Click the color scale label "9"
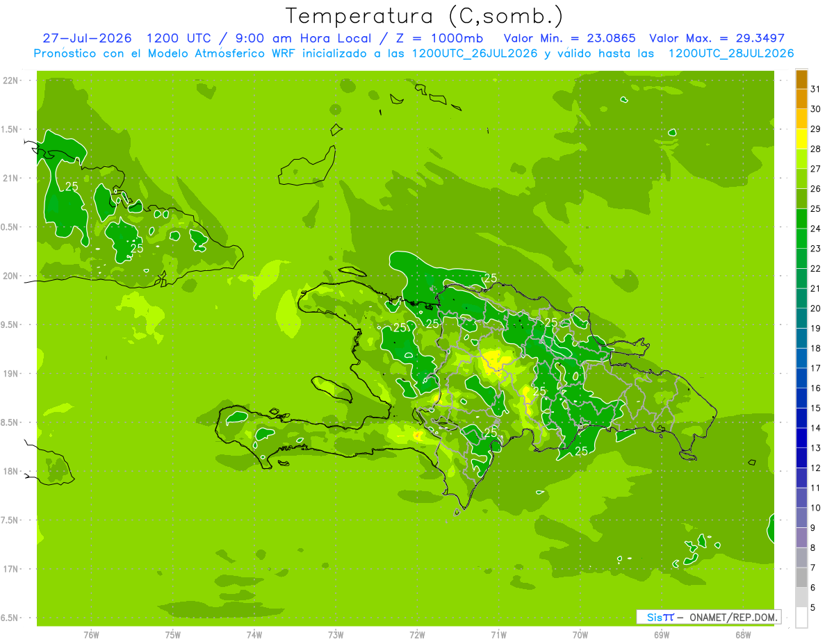 pyautogui.click(x=813, y=528)
